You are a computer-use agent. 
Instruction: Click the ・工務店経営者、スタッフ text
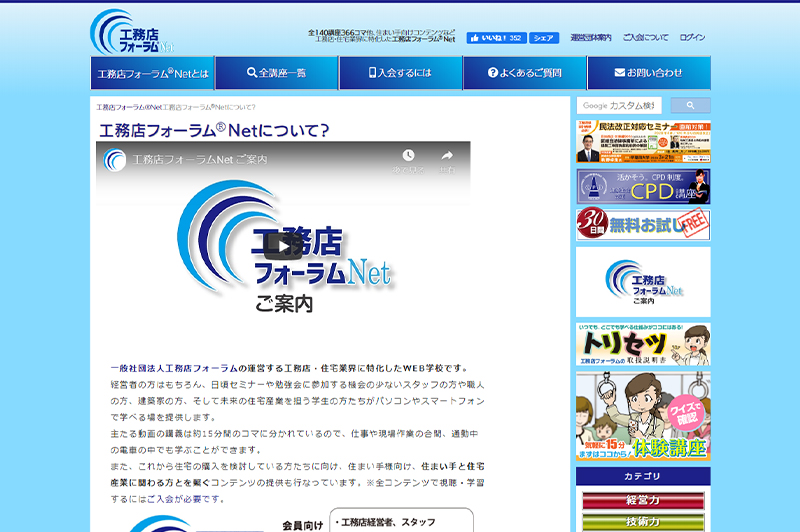[x=386, y=522]
